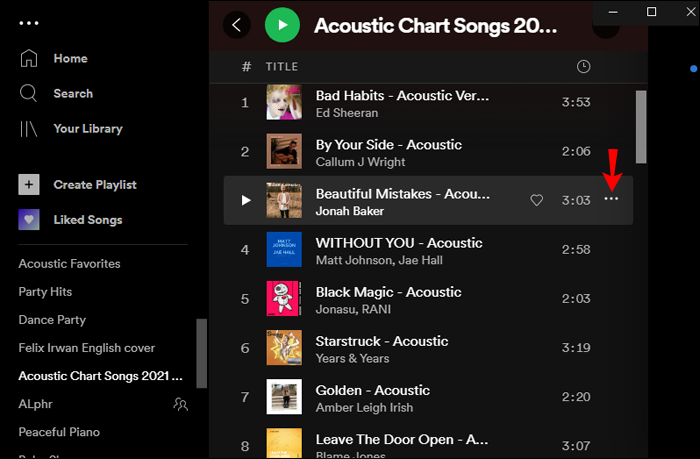
Task: Open artist Ed Sheeran link
Action: (346, 113)
